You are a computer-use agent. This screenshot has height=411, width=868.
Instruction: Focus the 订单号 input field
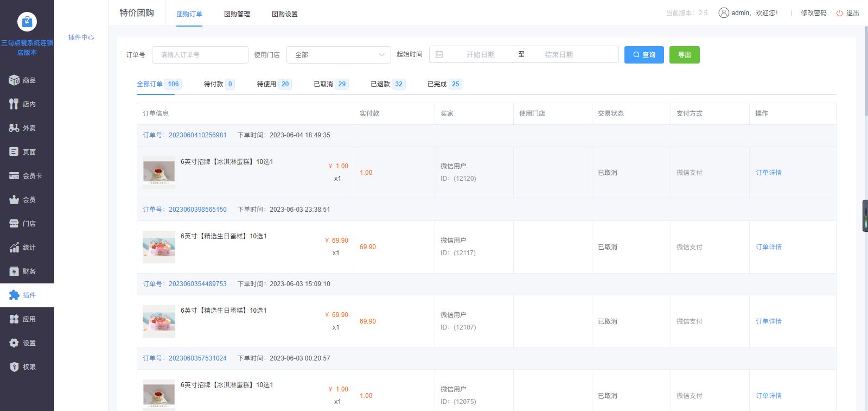coord(200,55)
